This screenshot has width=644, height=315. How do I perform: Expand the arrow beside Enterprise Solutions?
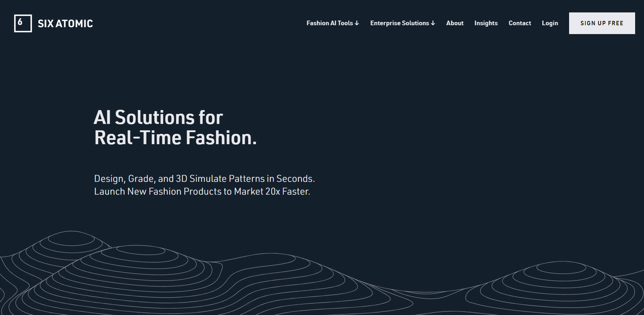(433, 23)
